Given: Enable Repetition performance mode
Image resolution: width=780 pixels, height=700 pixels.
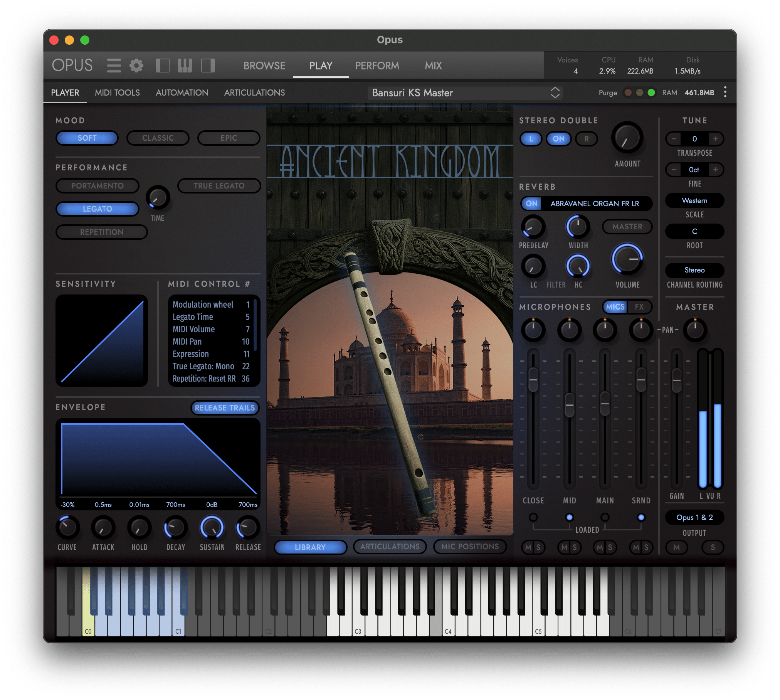Looking at the screenshot, I should [x=102, y=232].
